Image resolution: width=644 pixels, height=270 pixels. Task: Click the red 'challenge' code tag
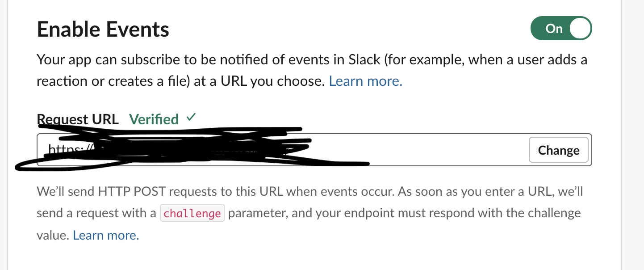pyautogui.click(x=192, y=213)
